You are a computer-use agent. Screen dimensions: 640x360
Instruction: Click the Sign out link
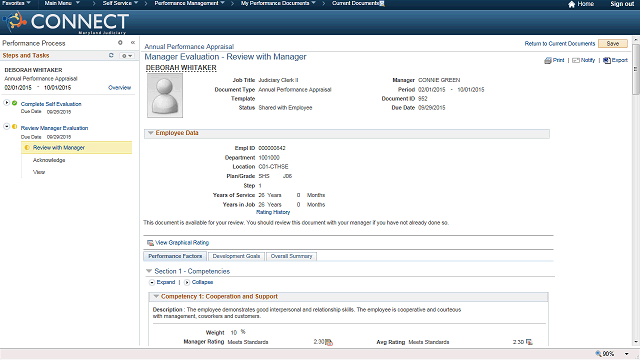[622, 4]
